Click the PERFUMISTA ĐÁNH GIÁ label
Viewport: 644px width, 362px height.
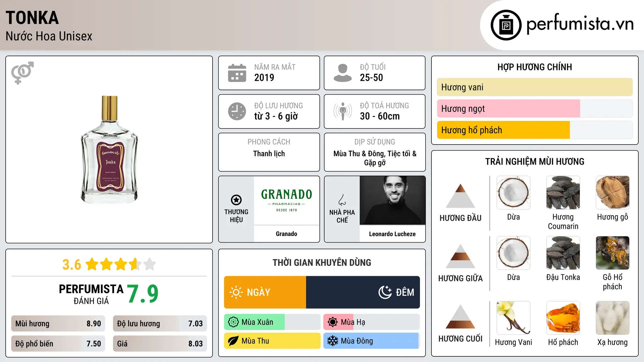pyautogui.click(x=91, y=294)
